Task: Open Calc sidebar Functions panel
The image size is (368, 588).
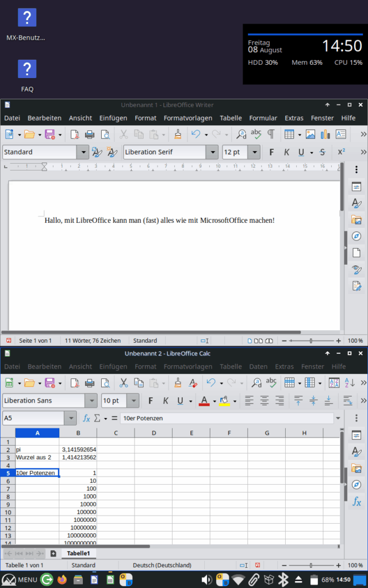Action: 356,501
